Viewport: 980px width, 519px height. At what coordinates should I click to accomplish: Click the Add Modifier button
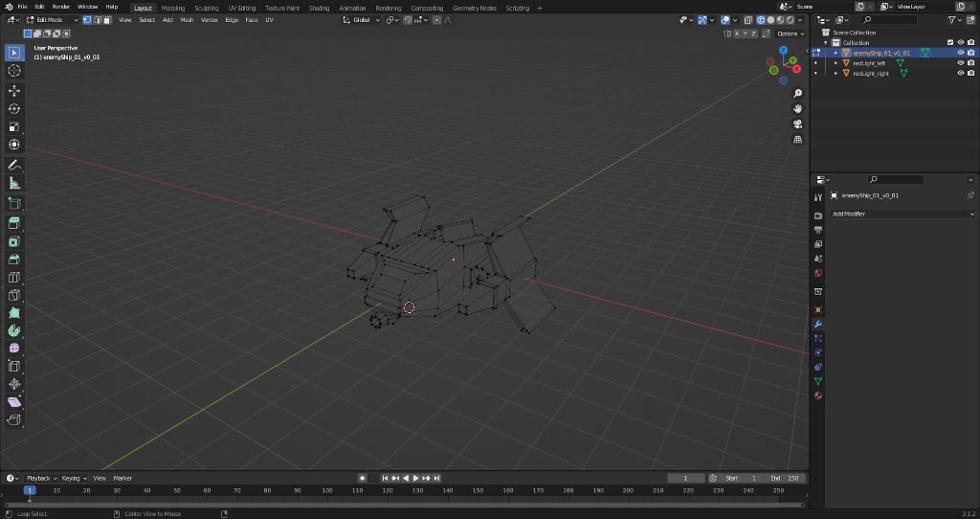900,214
